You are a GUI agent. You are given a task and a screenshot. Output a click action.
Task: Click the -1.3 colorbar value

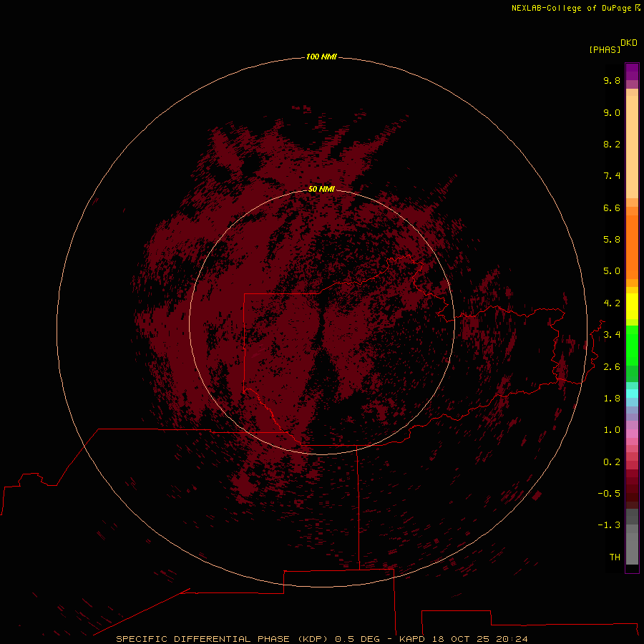click(x=609, y=525)
